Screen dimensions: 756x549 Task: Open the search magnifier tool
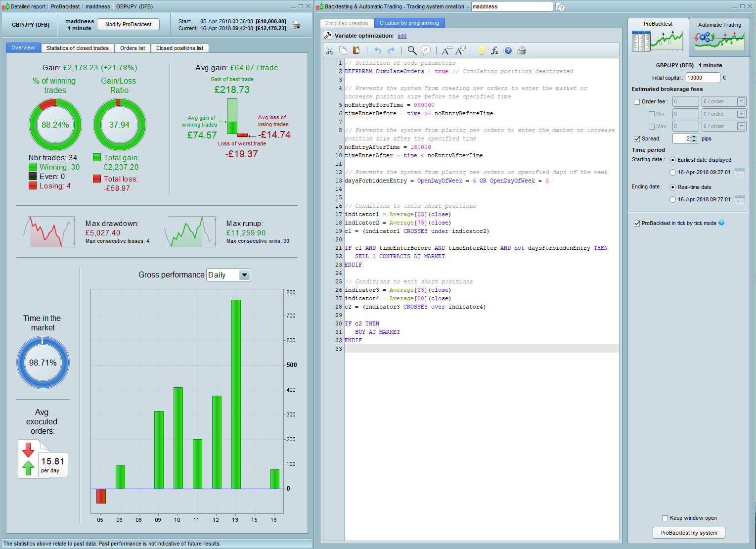(x=412, y=51)
